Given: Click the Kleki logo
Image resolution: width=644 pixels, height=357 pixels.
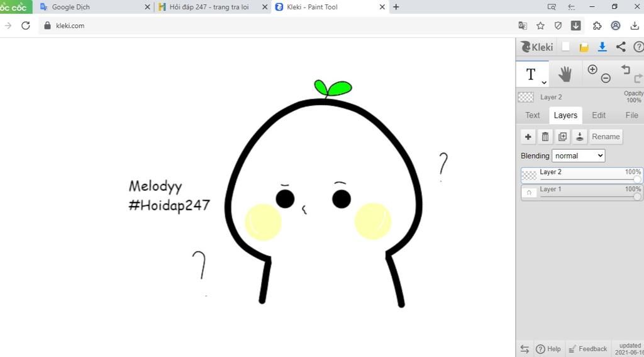Looking at the screenshot, I should pyautogui.click(x=537, y=47).
